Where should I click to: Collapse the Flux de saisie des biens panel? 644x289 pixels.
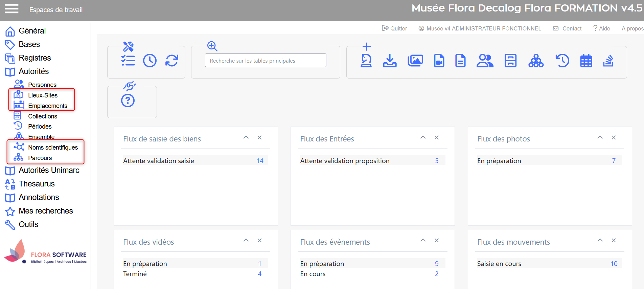click(x=246, y=137)
